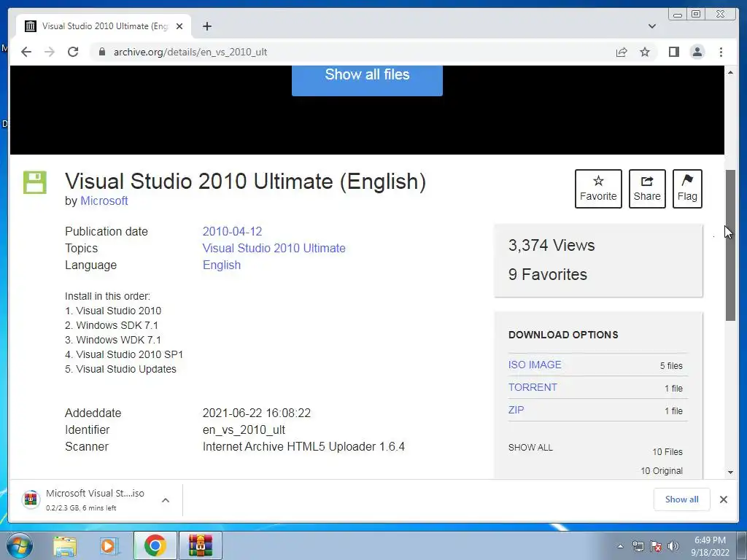Open TORRENT download option
Screen dimensions: 747x560
tap(533, 387)
